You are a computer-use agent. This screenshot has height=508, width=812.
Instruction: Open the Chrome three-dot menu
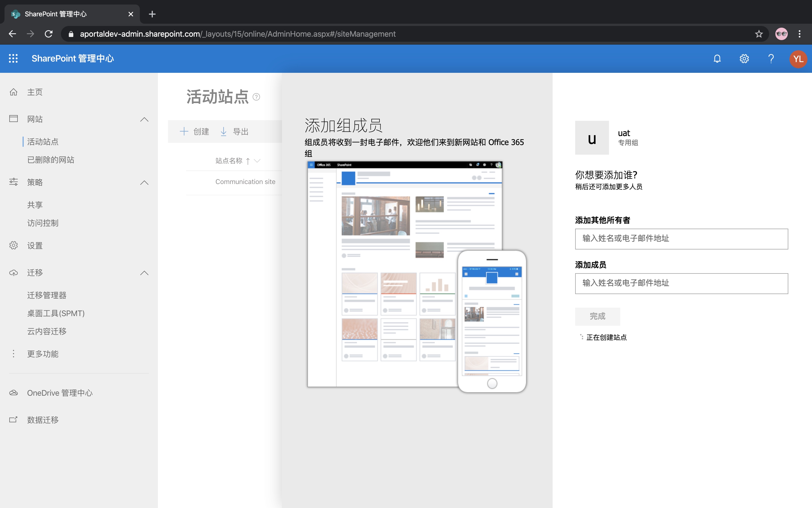click(800, 34)
